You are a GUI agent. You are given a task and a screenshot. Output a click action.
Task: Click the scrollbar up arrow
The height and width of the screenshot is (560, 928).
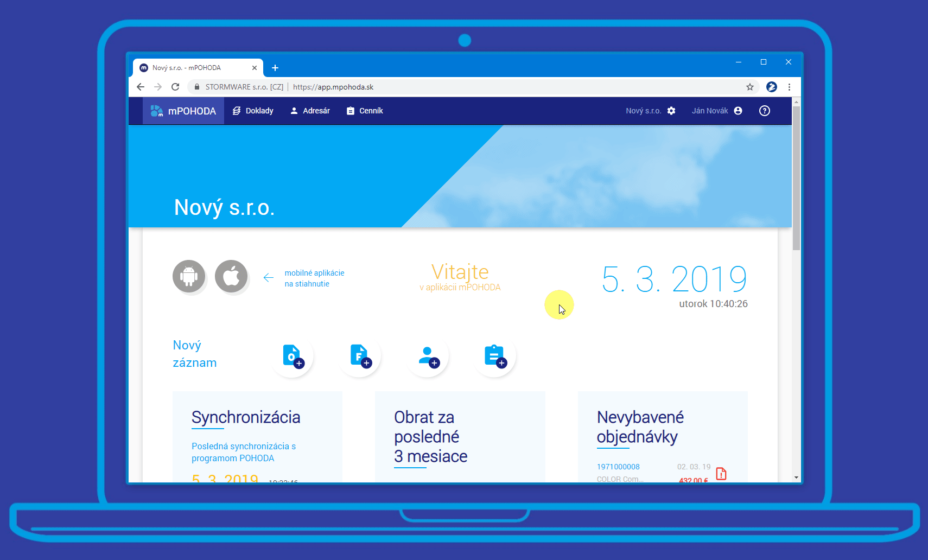tap(796, 101)
